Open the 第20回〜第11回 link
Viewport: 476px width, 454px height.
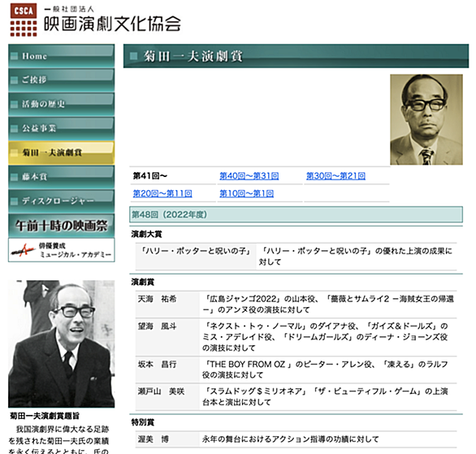162,193
